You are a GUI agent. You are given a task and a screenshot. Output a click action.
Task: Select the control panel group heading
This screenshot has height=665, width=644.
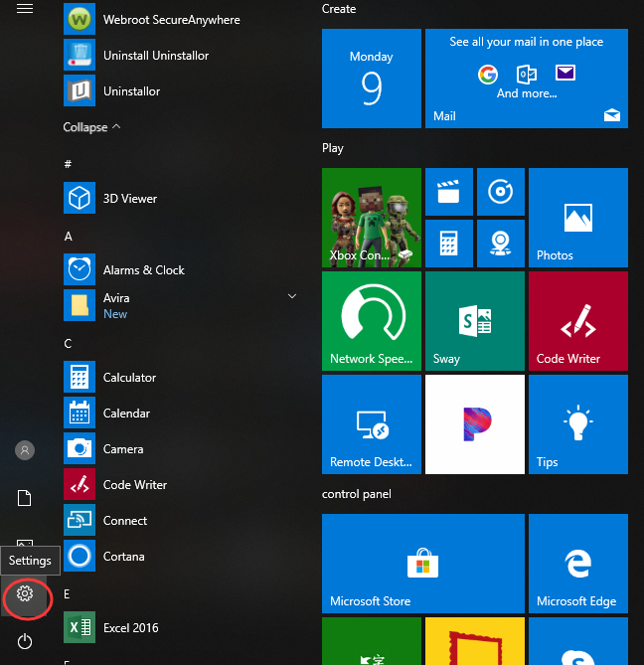(x=357, y=494)
